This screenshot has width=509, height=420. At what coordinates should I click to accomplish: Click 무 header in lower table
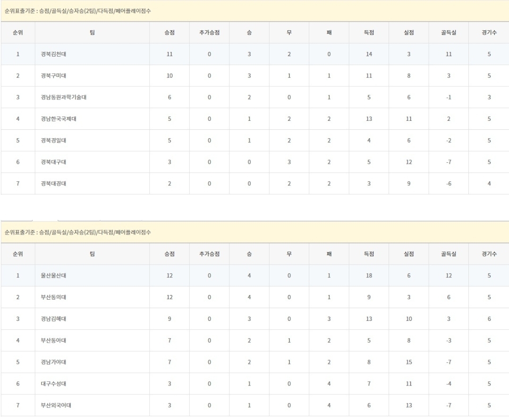tap(289, 254)
